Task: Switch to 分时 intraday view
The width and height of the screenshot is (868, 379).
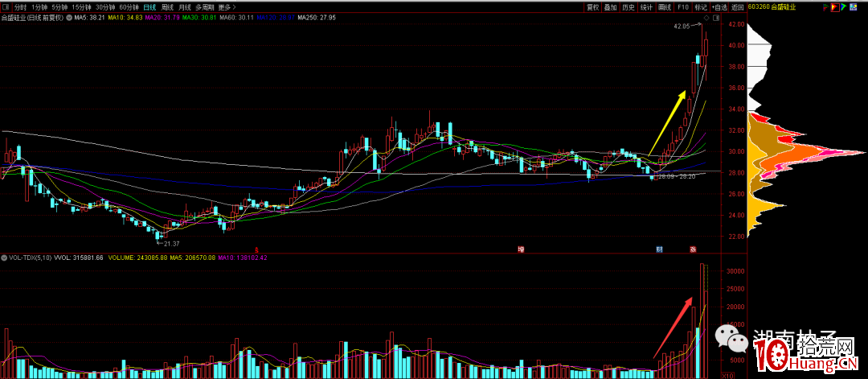Action: (20, 7)
